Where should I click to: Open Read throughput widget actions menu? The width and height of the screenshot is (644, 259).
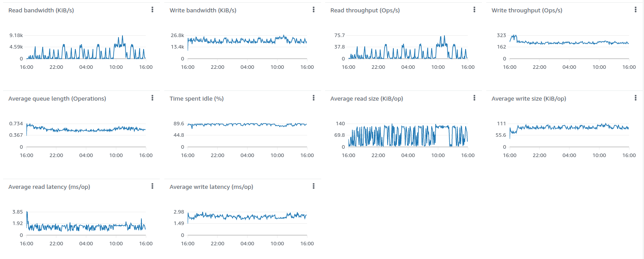pyautogui.click(x=474, y=10)
